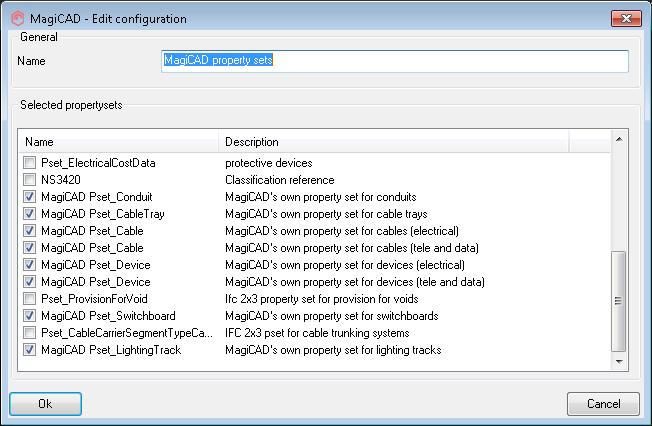Select 'MagiCAD's own property set for conduits'
This screenshot has width=652, height=426.
(321, 197)
